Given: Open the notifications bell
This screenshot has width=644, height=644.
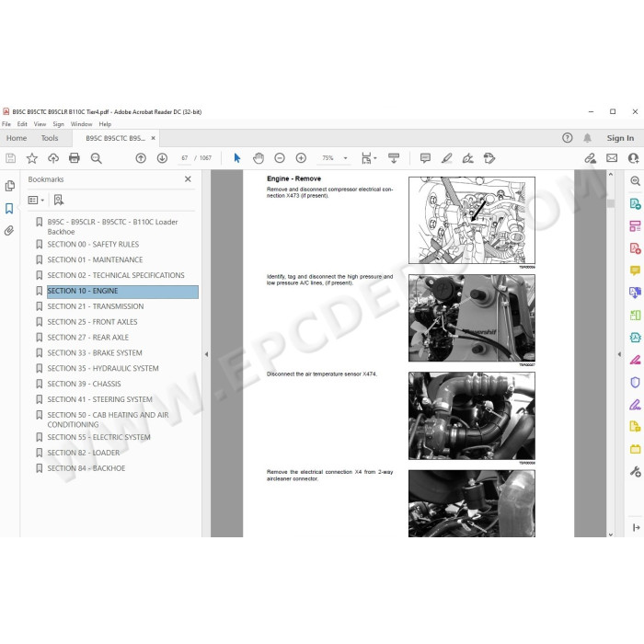Looking at the screenshot, I should 587,138.
